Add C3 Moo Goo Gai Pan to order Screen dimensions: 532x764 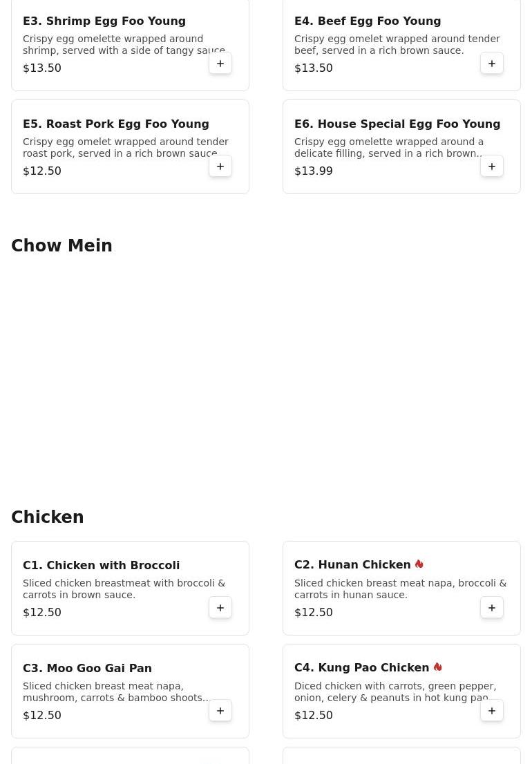coord(220,711)
